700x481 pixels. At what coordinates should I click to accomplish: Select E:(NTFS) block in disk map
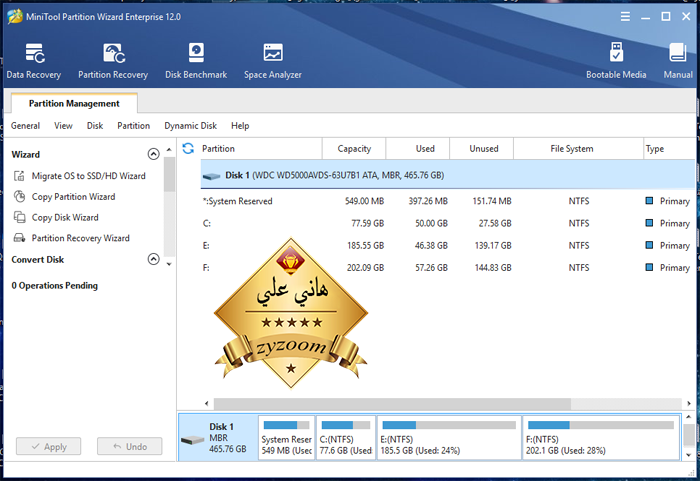click(449, 437)
